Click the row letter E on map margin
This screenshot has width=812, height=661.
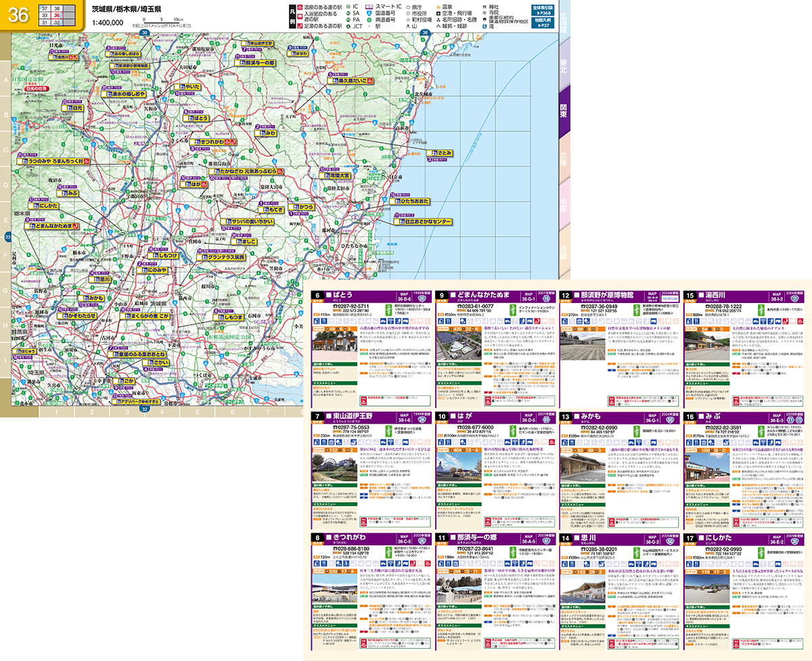pyautogui.click(x=7, y=221)
